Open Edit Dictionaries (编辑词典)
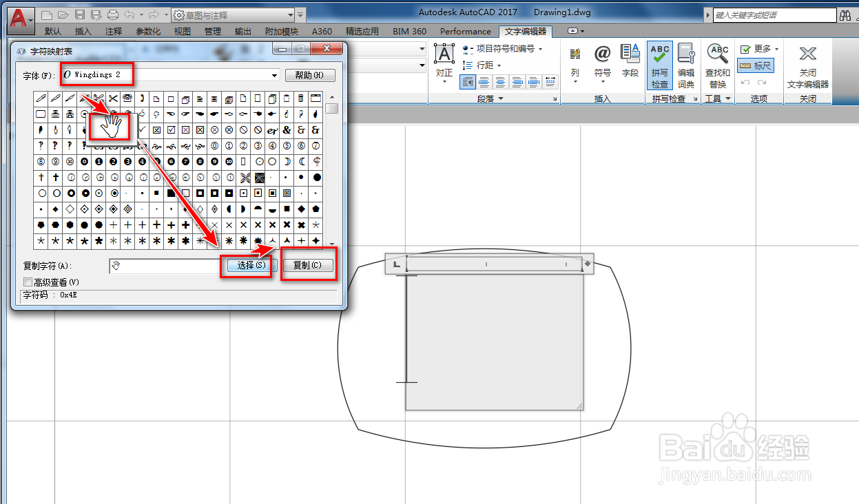Image resolution: width=859 pixels, height=504 pixels. pos(686,65)
